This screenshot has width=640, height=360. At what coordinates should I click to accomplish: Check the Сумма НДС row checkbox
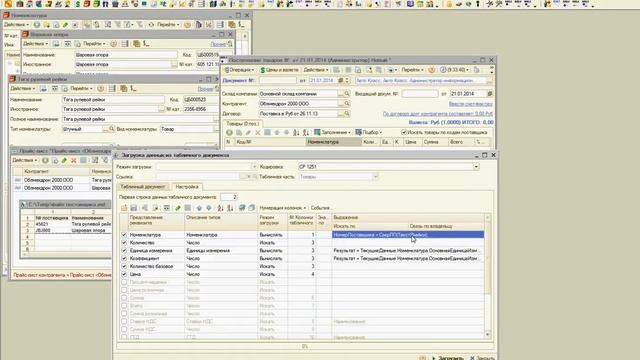click(x=124, y=329)
